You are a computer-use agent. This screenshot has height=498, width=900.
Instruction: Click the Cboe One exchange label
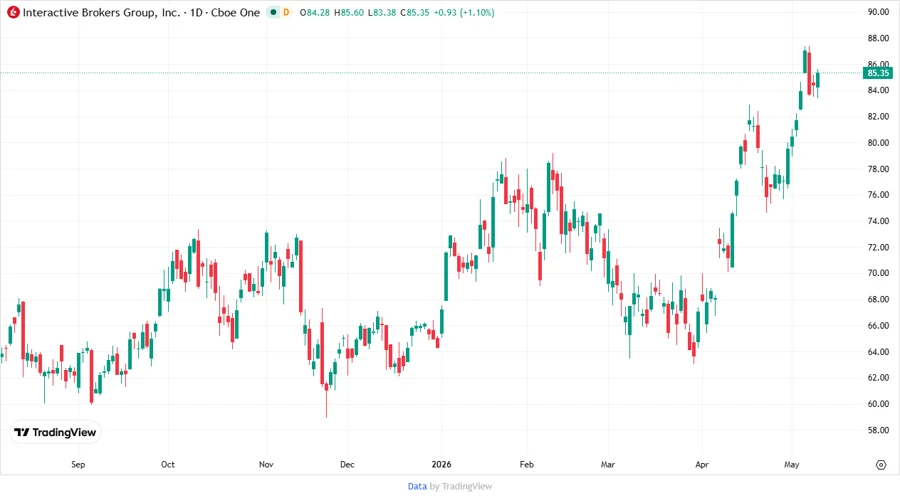pyautogui.click(x=235, y=13)
